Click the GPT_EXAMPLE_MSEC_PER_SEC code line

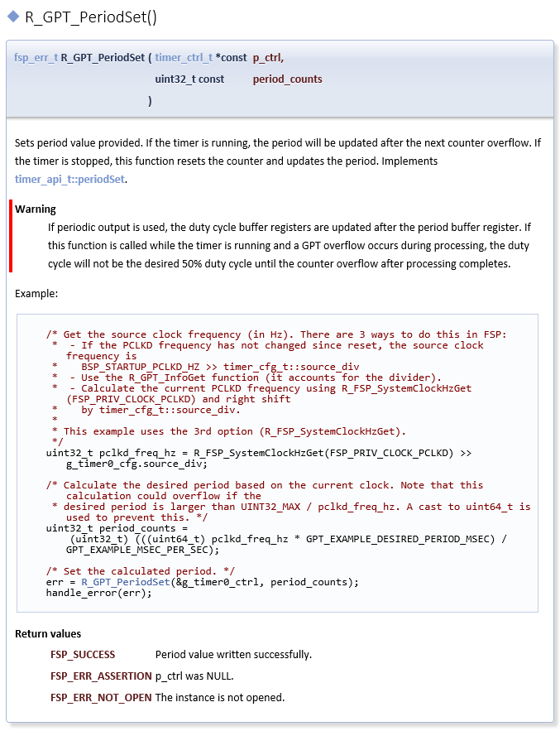(x=142, y=551)
